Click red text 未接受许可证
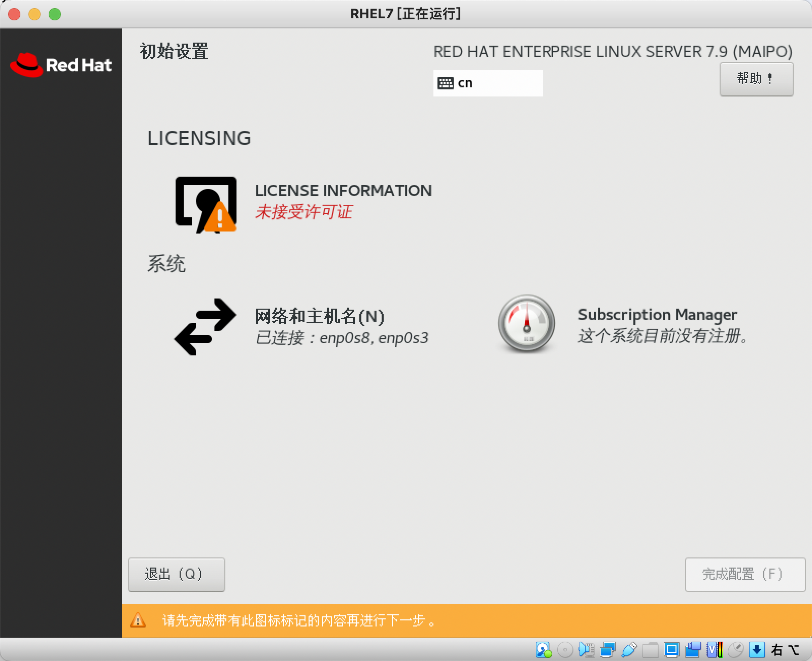Image resolution: width=812 pixels, height=661 pixels. (x=303, y=212)
